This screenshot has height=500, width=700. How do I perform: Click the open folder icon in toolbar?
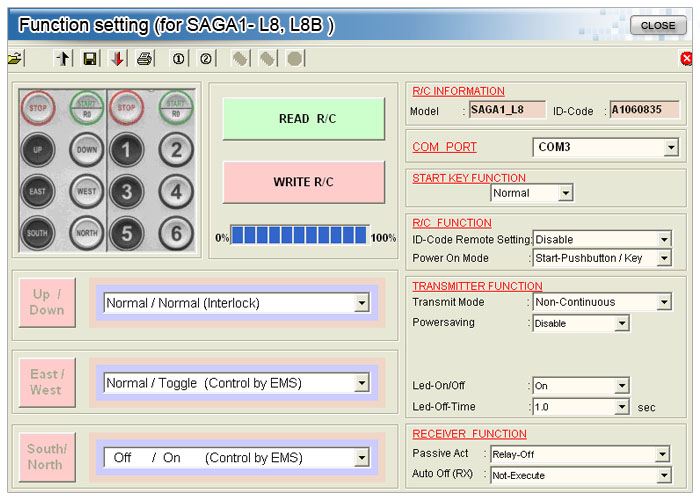click(x=14, y=59)
